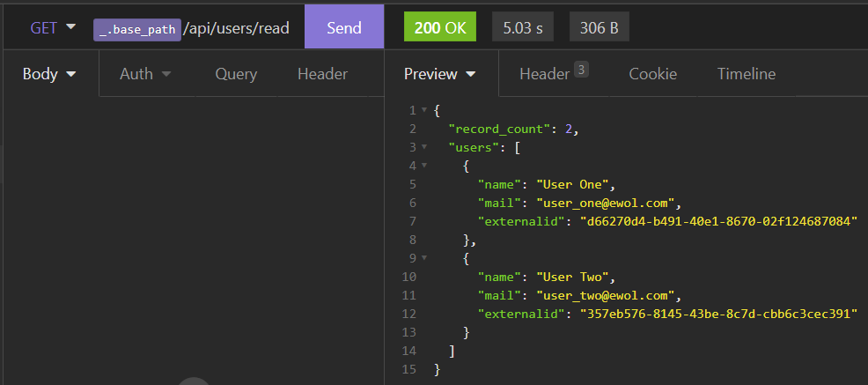The height and width of the screenshot is (385, 868).
Task: Click the "users" key
Action: (474, 148)
